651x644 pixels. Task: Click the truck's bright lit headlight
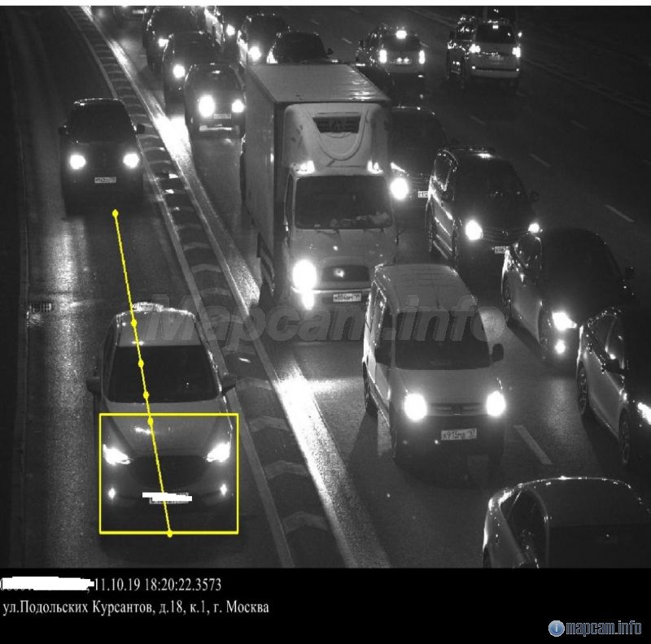(x=304, y=275)
